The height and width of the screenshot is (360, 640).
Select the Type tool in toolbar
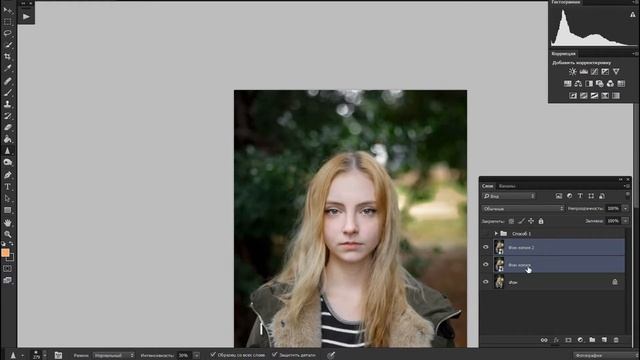[x=7, y=187]
